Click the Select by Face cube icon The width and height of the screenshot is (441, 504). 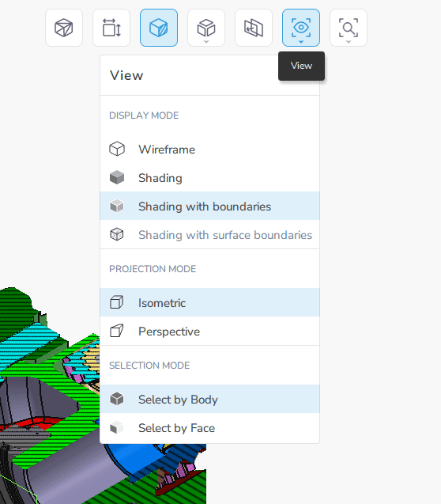116,427
